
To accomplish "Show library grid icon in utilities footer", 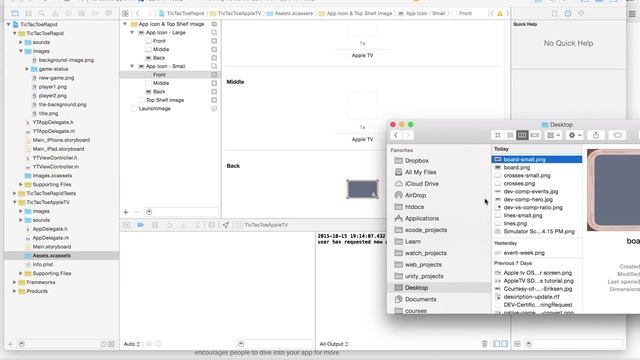I will 517,344.
